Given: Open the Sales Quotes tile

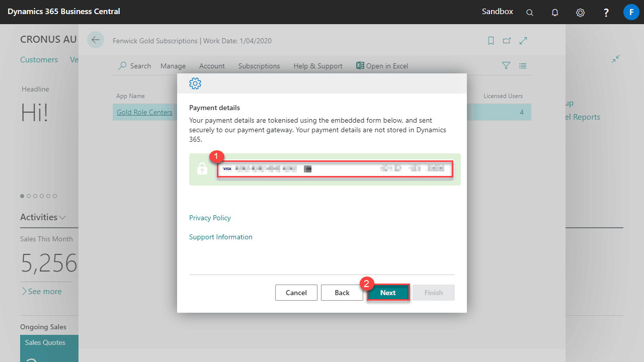Looking at the screenshot, I should (x=49, y=348).
